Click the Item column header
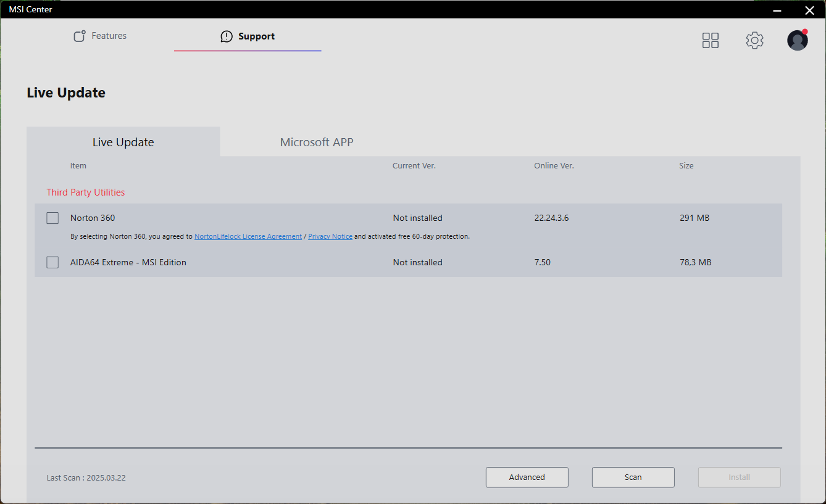The width and height of the screenshot is (826, 504). point(78,166)
